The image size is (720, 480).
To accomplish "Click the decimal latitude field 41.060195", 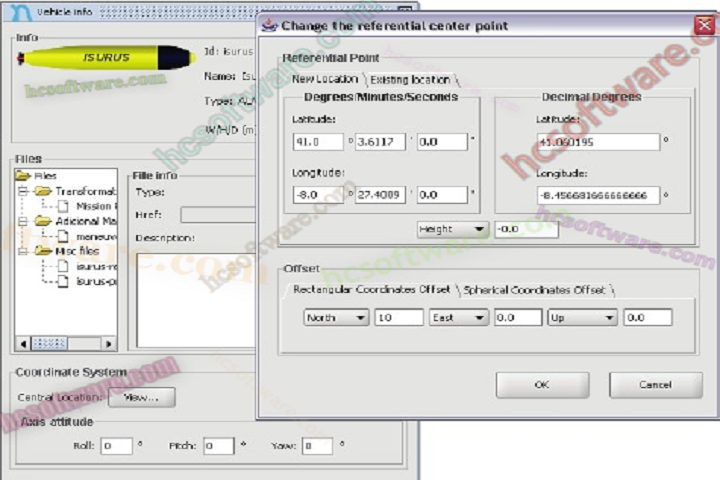I will coord(598,142).
